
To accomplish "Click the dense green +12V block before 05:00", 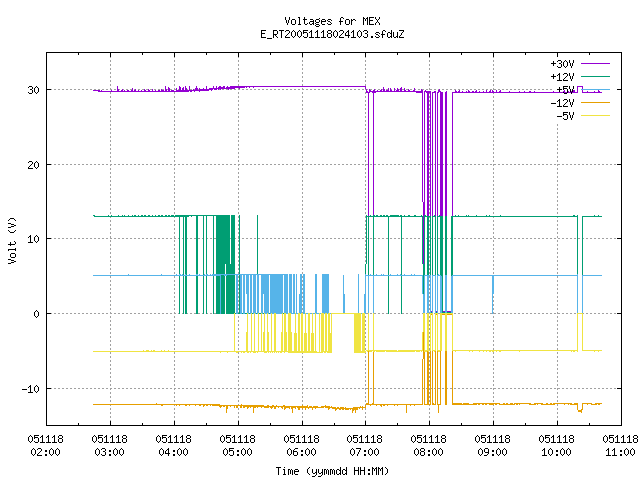I will [225, 264].
